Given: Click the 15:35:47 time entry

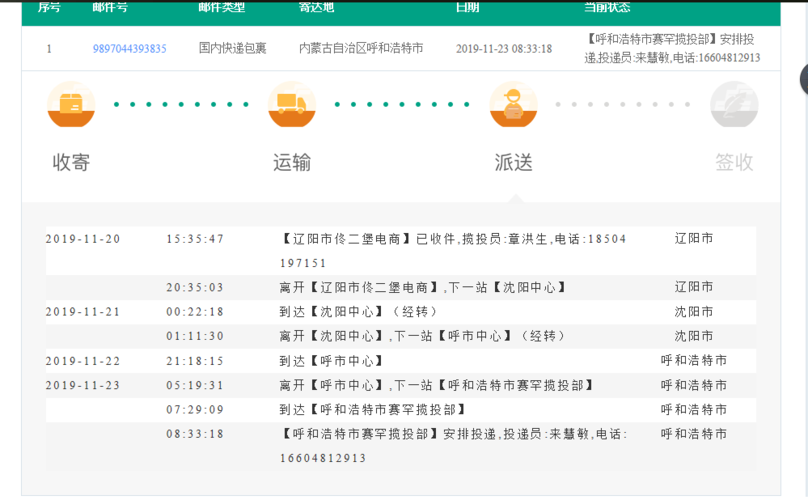Looking at the screenshot, I should pyautogui.click(x=195, y=239).
